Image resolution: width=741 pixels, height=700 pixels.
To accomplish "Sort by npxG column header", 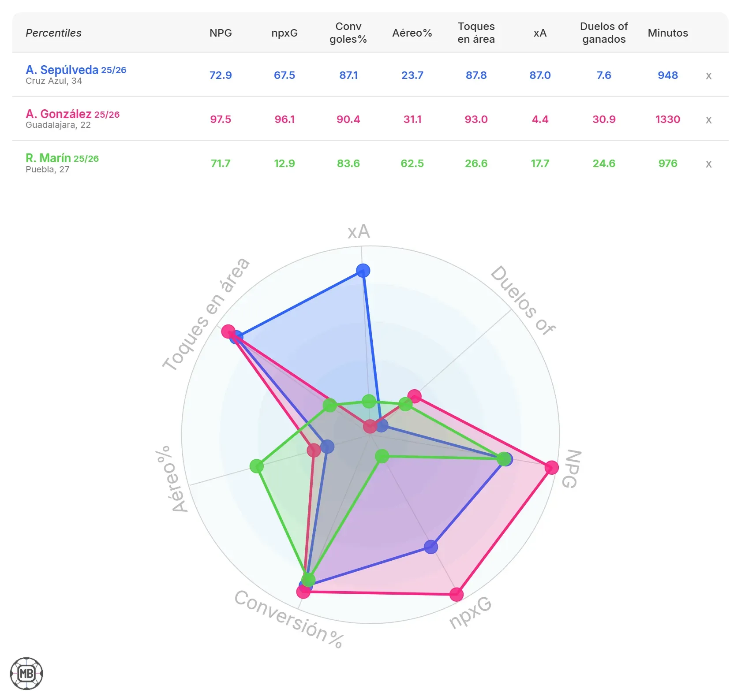I will pos(284,33).
